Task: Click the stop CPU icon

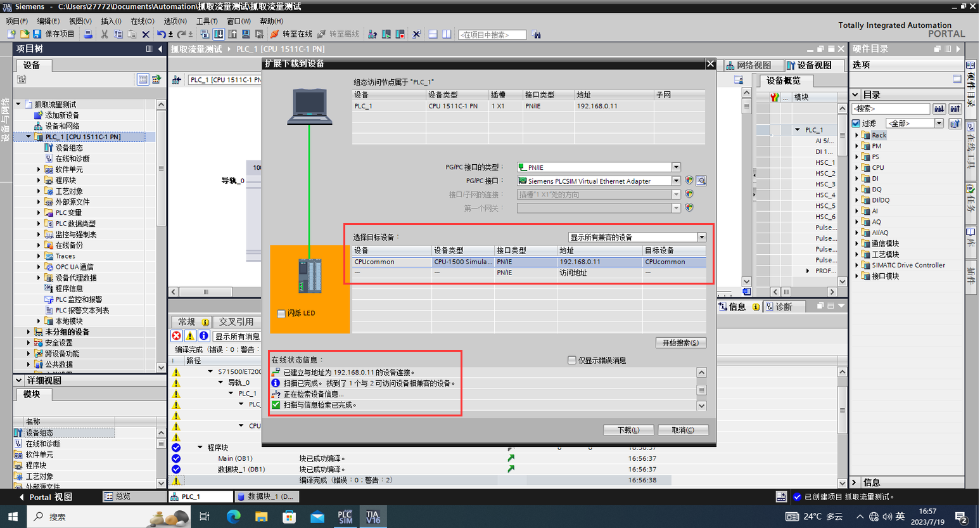Action: coord(400,34)
